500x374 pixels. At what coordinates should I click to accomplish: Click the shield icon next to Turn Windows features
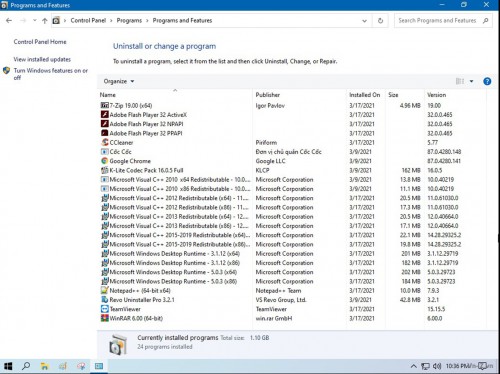[6, 71]
